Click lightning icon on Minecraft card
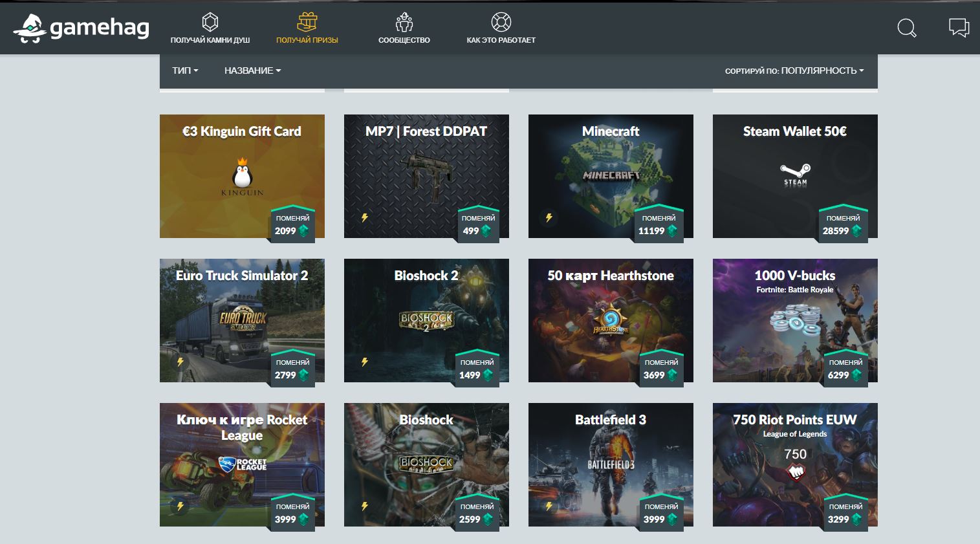Viewport: 980px width, 544px height. (549, 218)
